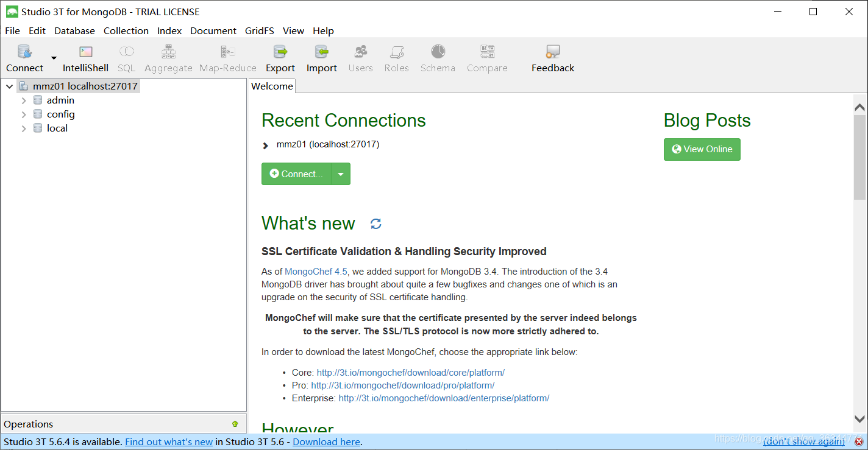Open the Index menu
The image size is (868, 450).
[x=169, y=30]
